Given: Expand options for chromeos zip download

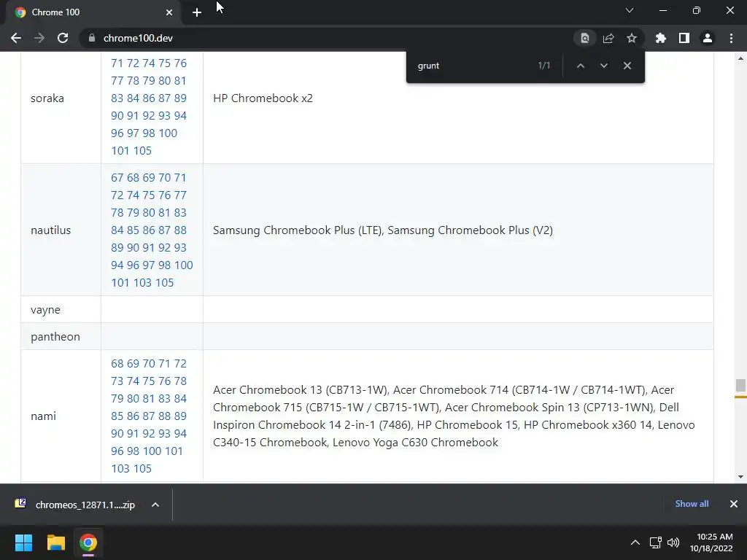Looking at the screenshot, I should click(x=155, y=505).
